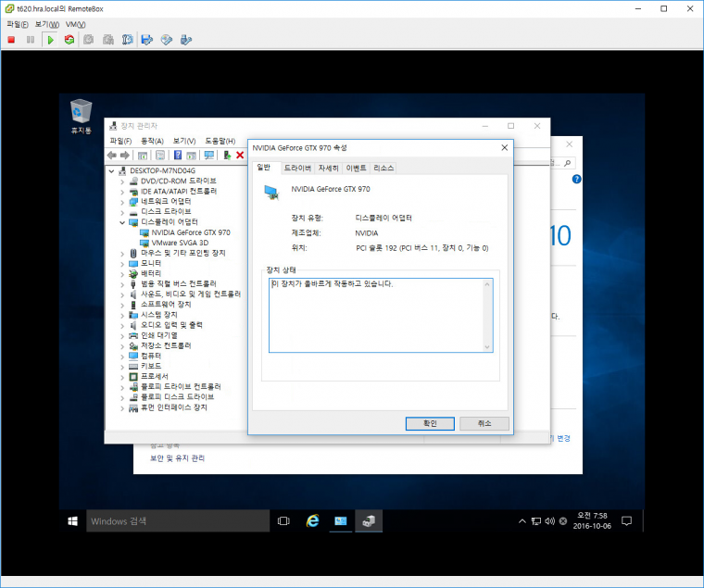Expand 네트워크 어댑터 category
This screenshot has width=704, height=588.
point(122,202)
